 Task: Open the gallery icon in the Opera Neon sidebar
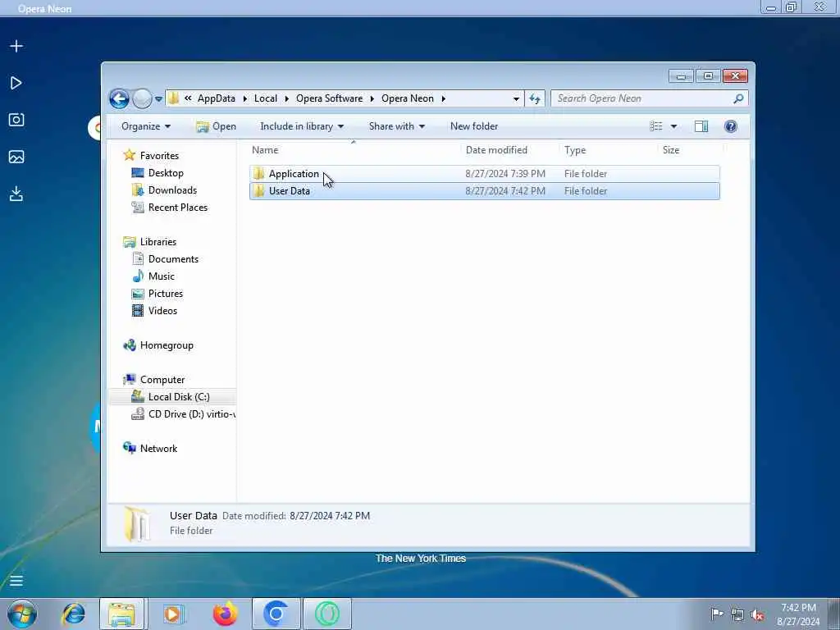(16, 157)
